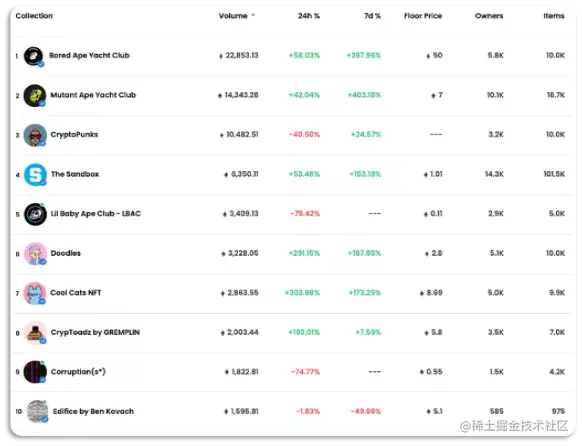This screenshot has height=446, width=582.
Task: Open The Sandbox collection name
Action: click(x=75, y=174)
